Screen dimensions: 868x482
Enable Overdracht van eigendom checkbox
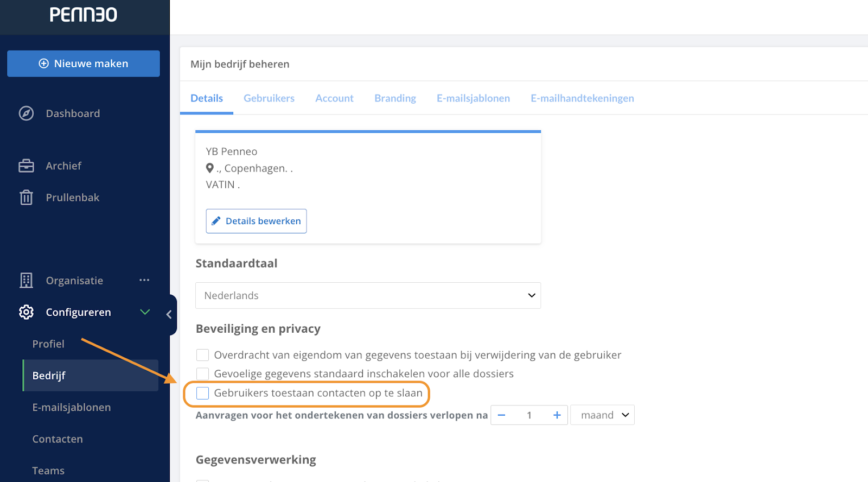(202, 355)
